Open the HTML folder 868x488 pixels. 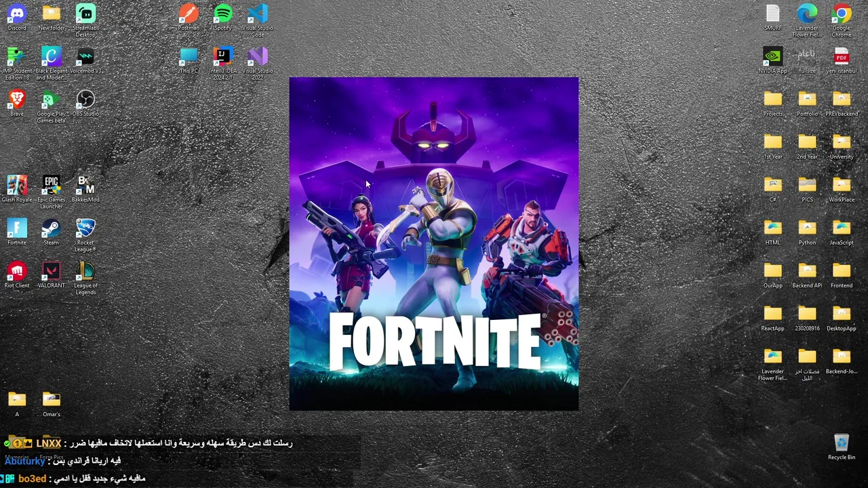[x=773, y=232]
